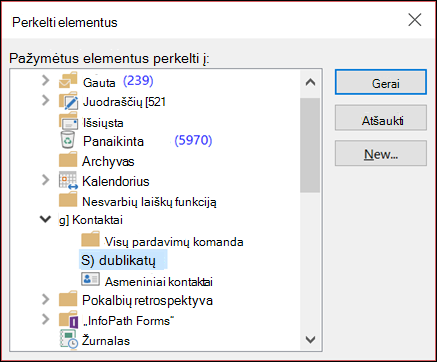Viewport: 437px width, 362px height.
Task: Click the Asmeniniai kontaktai contact card icon
Action: tap(90, 279)
